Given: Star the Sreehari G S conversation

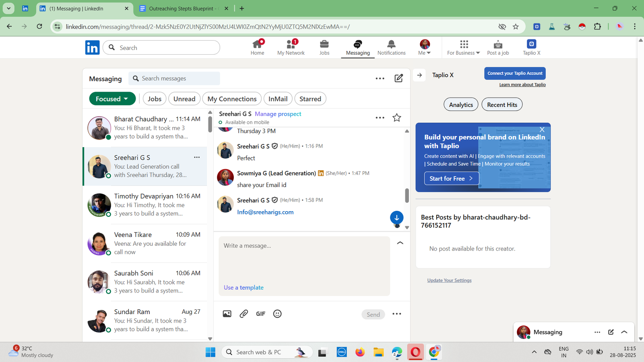Looking at the screenshot, I should 396,117.
